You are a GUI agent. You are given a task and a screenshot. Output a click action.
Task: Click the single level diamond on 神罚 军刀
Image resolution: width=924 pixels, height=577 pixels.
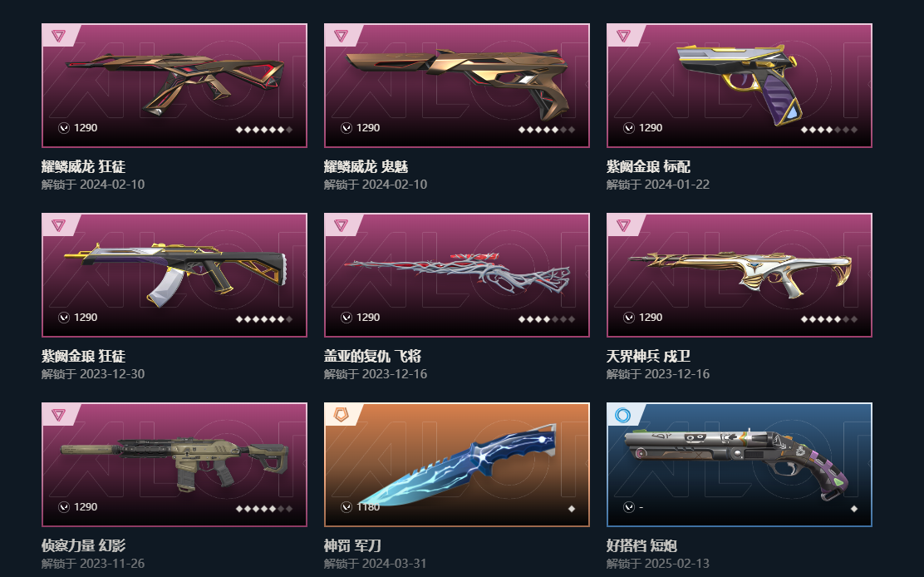pos(572,509)
